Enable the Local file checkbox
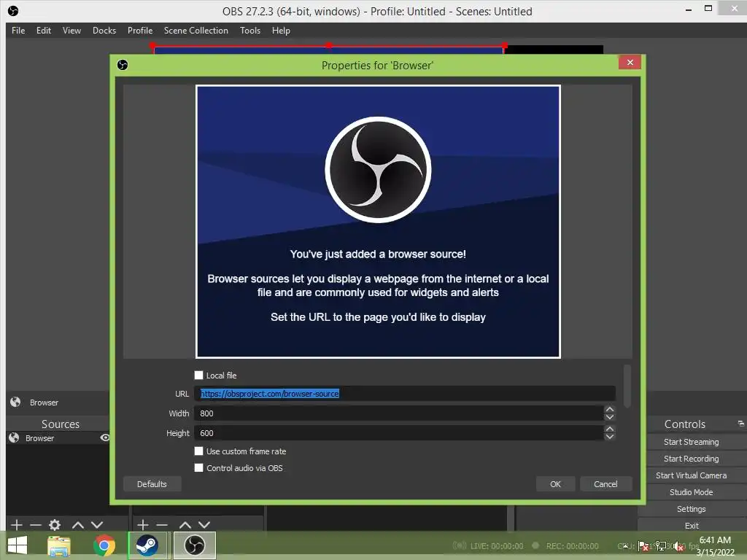Screen dimensions: 747x560 point(198,376)
